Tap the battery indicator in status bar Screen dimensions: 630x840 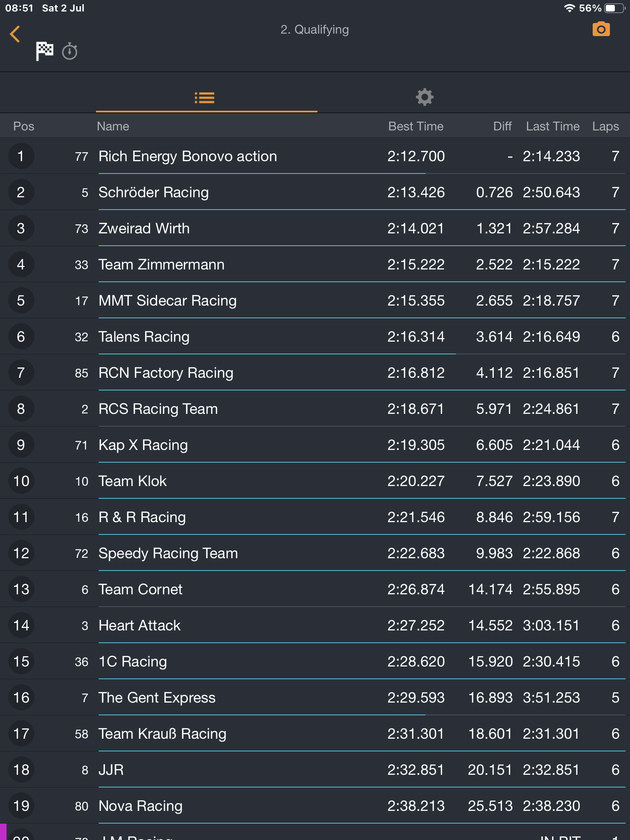[x=614, y=8]
